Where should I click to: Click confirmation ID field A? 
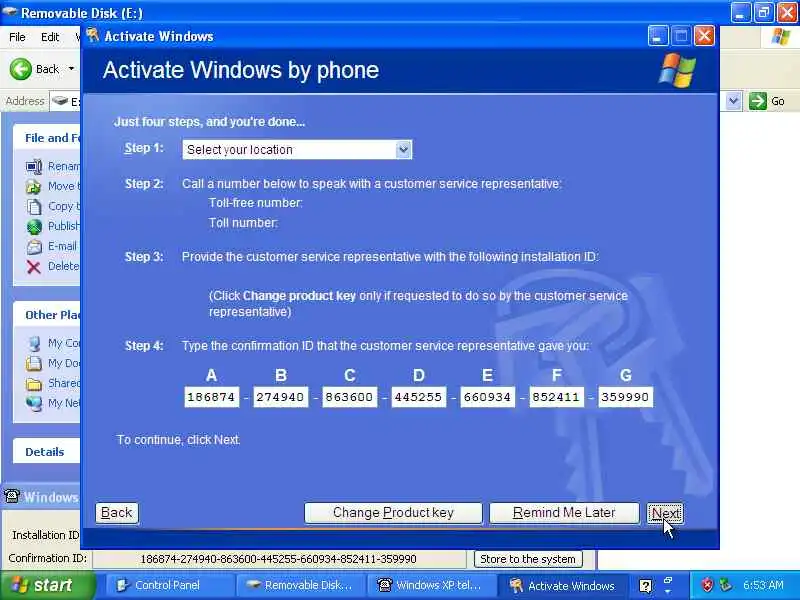pos(211,397)
